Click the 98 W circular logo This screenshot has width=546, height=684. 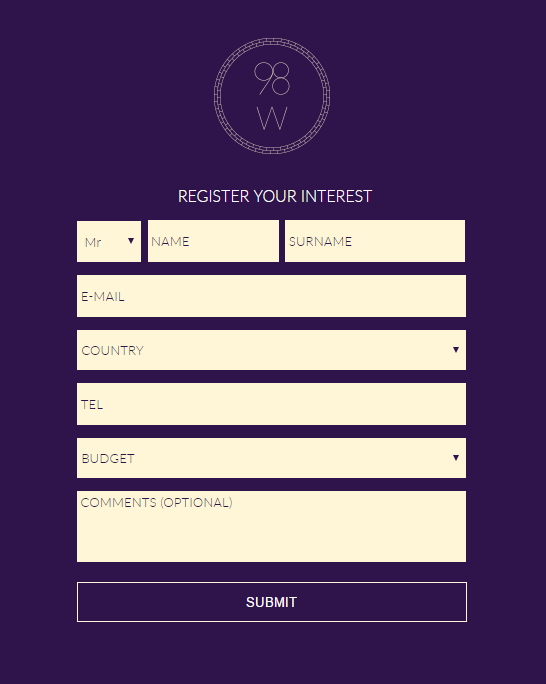coord(272,96)
